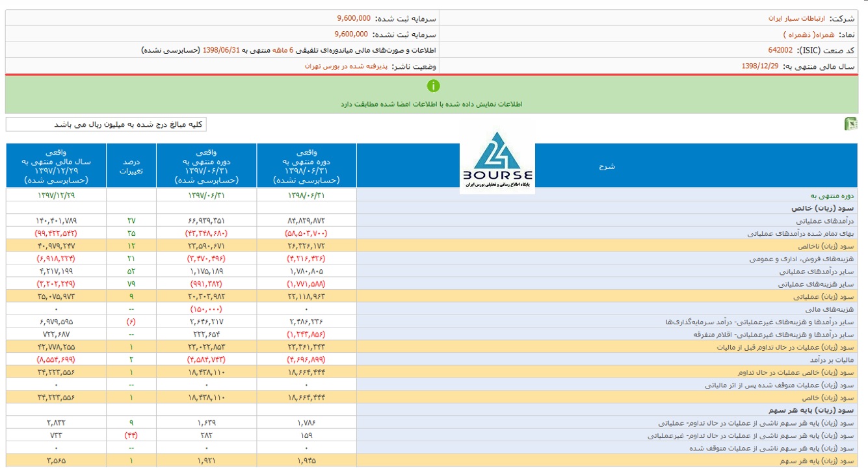Click the earnings per share value '۳,۵۶۵'
This screenshot has height=475, width=868.
pos(57,461)
